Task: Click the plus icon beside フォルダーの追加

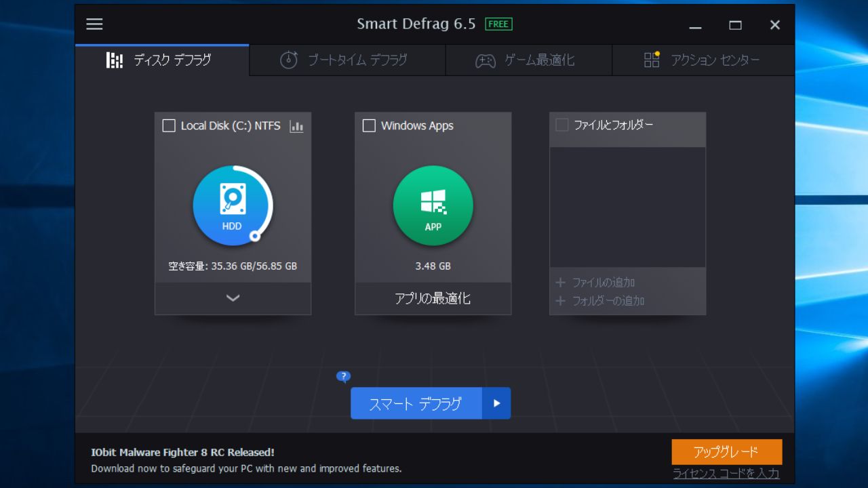Action: tap(560, 301)
